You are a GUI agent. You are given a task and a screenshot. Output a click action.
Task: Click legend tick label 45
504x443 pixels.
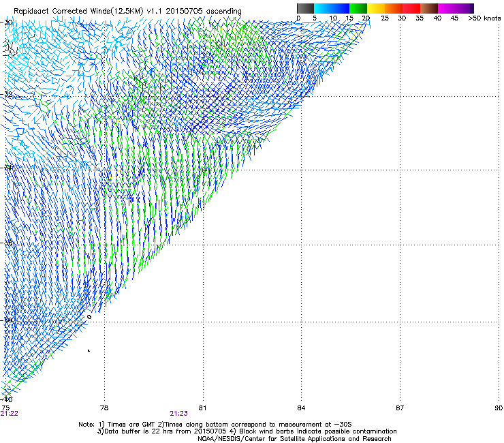click(x=454, y=18)
